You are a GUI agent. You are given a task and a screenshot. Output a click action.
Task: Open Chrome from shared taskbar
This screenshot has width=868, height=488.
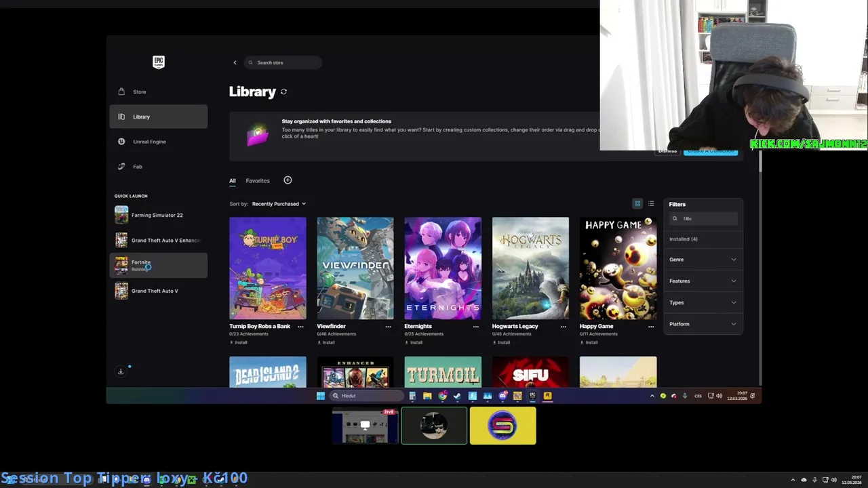442,396
